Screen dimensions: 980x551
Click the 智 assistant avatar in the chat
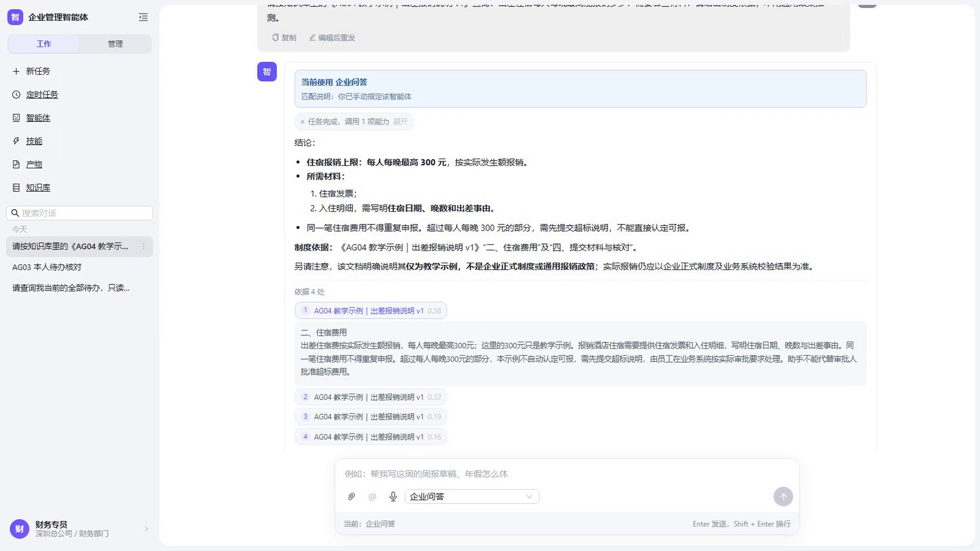point(267,72)
